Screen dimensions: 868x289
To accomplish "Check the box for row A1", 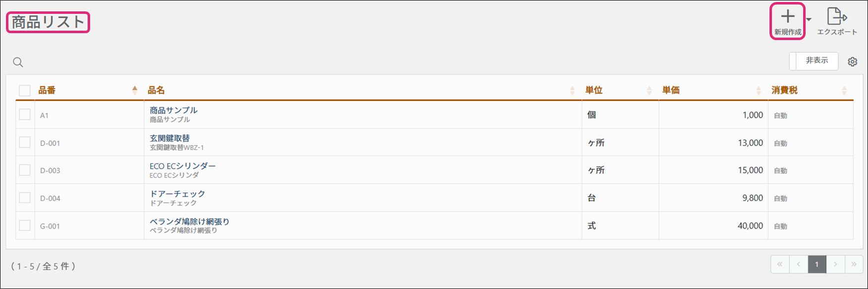I will [x=25, y=115].
